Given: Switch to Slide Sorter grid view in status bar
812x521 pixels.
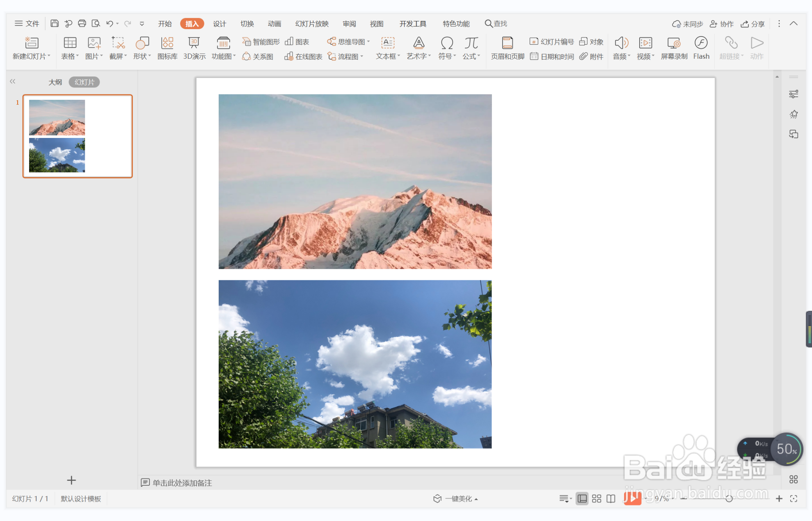Looking at the screenshot, I should pyautogui.click(x=597, y=498).
